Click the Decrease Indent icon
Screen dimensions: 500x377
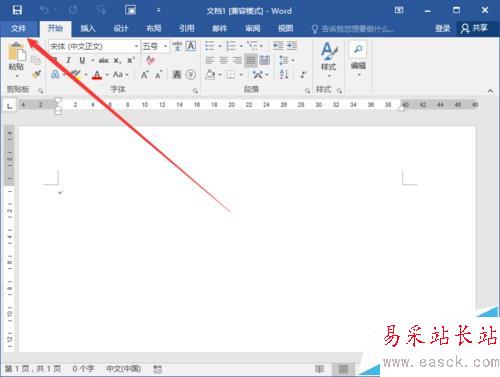[278, 46]
